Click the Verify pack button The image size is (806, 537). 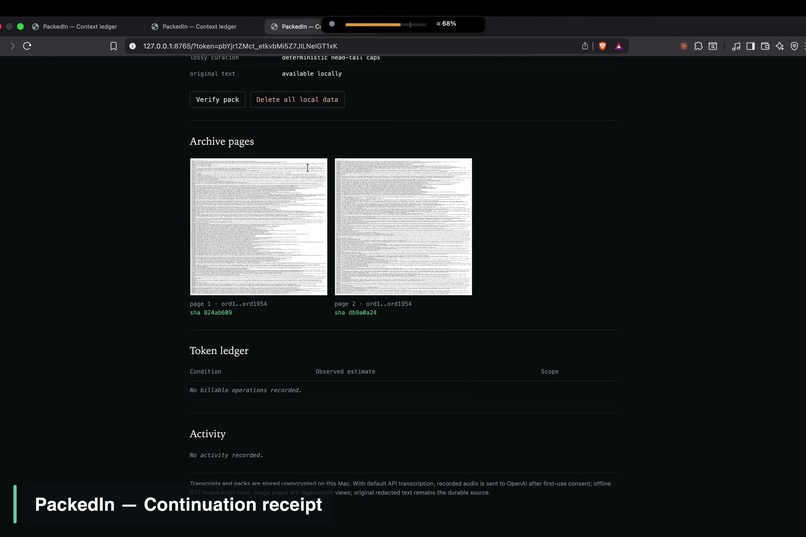(x=217, y=100)
